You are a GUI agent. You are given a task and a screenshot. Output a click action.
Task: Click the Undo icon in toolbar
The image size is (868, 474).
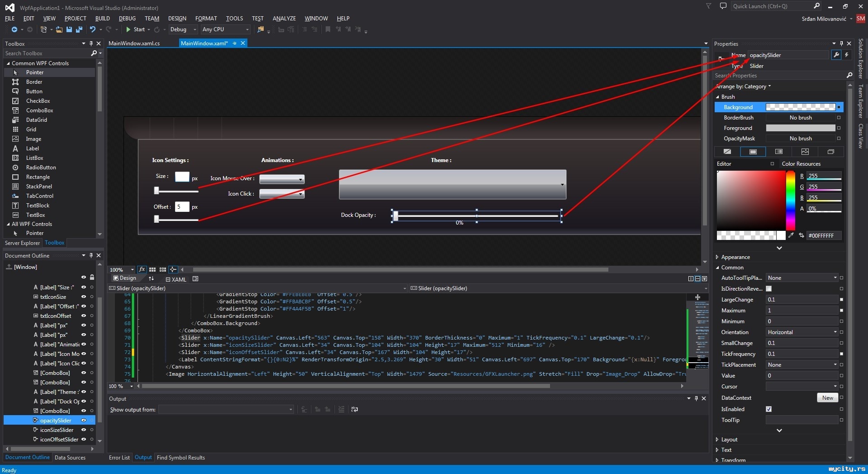coord(93,29)
